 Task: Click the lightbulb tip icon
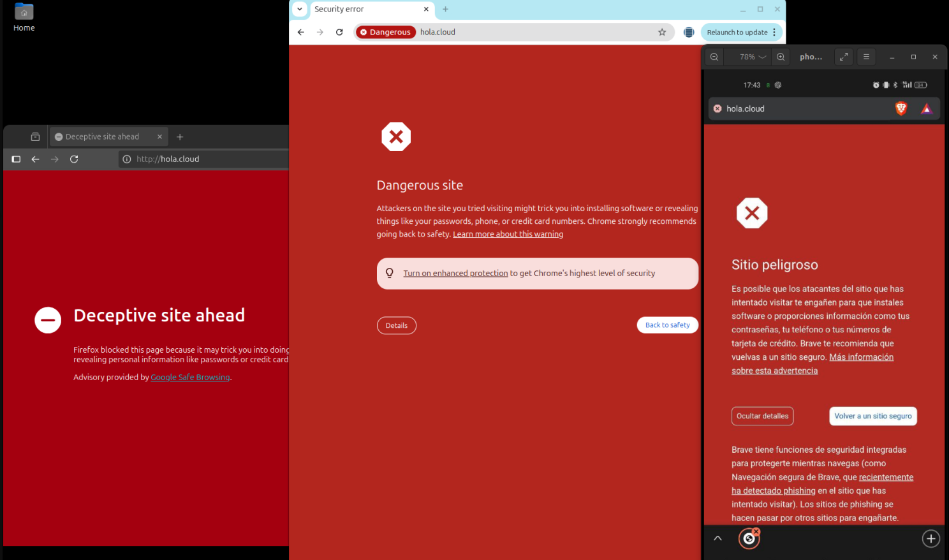[390, 273]
